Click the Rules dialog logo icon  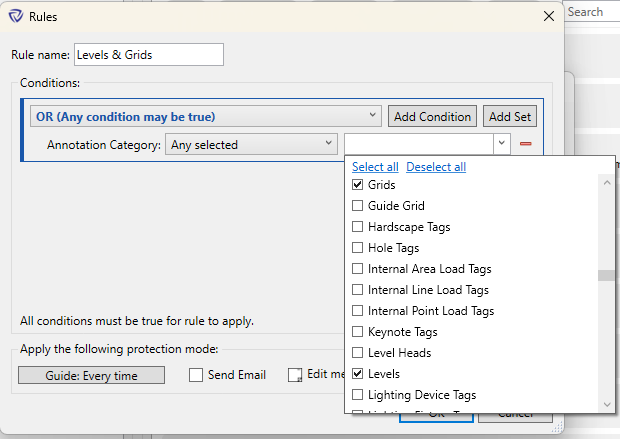click(16, 16)
